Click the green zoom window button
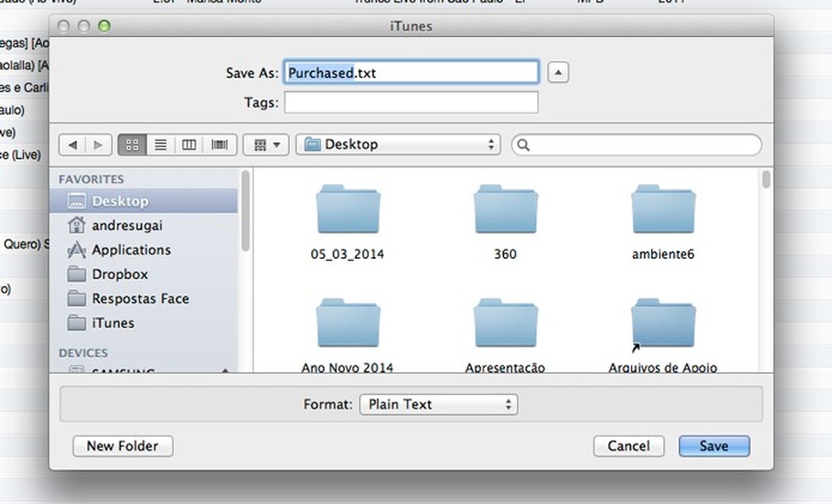Image resolution: width=832 pixels, height=504 pixels. (x=105, y=26)
